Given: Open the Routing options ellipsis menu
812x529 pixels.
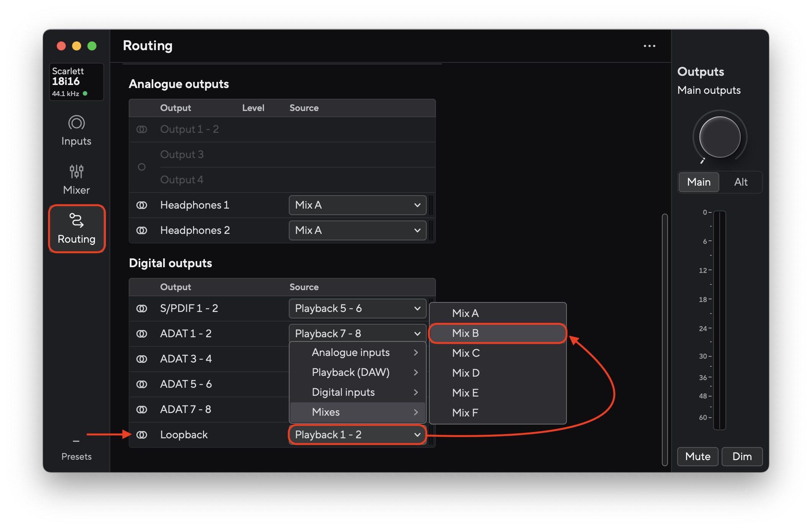Looking at the screenshot, I should [650, 46].
